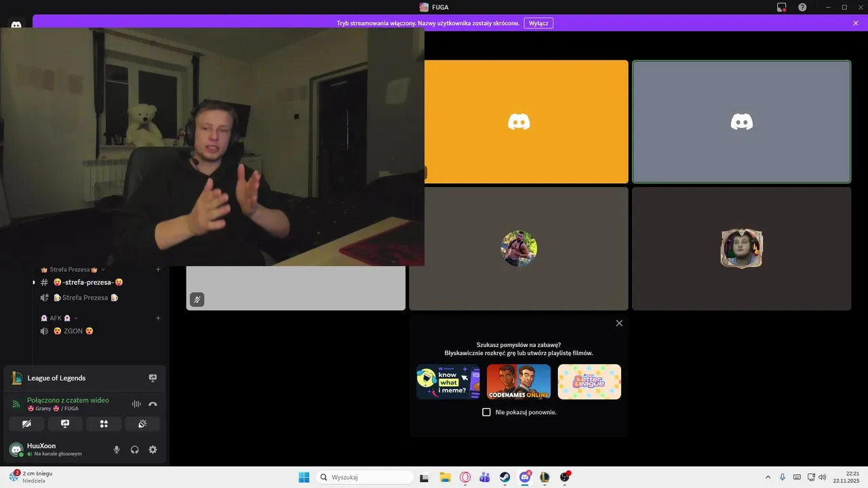Open Opera GX browser from taskbar
Image resolution: width=868 pixels, height=488 pixels.
click(465, 477)
